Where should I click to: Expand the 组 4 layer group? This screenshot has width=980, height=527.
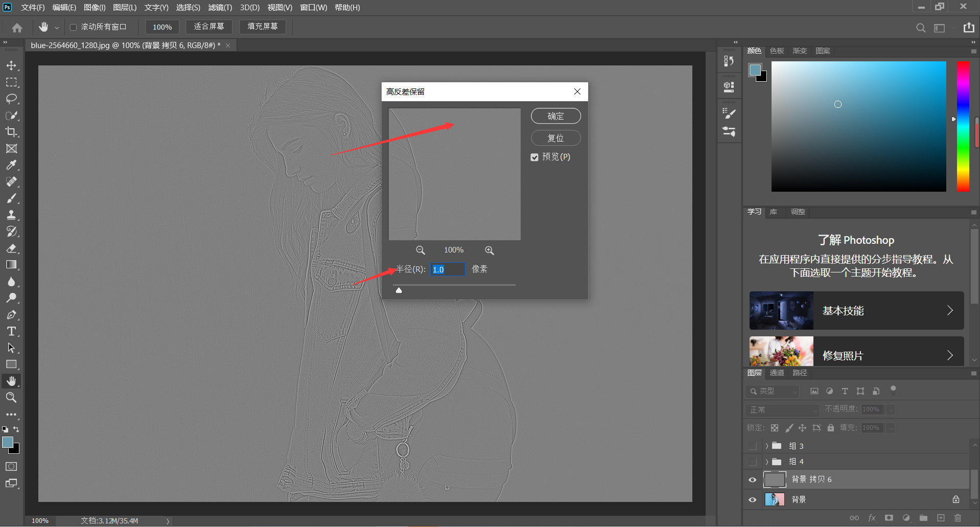coord(766,462)
